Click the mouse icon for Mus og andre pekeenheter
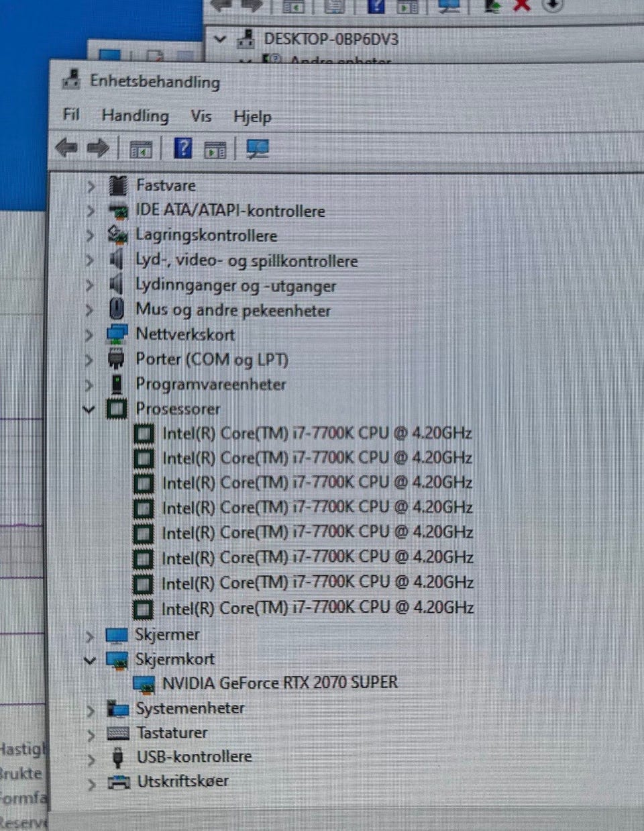The width and height of the screenshot is (644, 831). coord(117,309)
